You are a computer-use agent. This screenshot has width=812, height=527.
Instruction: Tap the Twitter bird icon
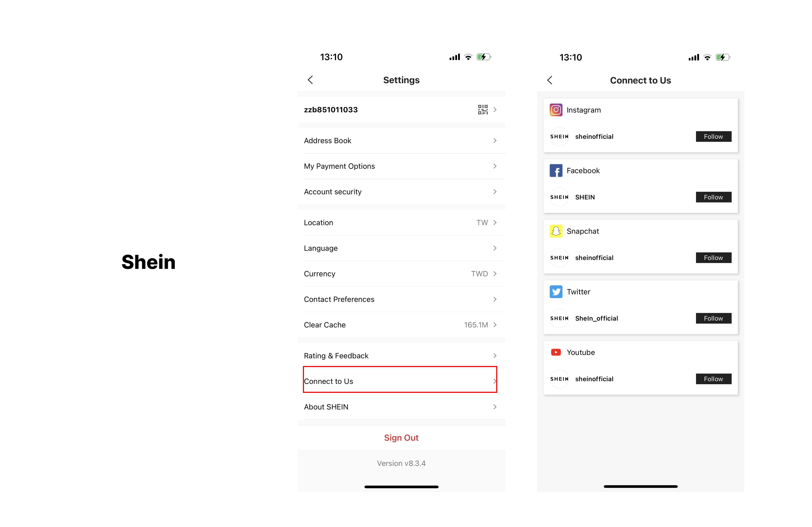(x=556, y=292)
